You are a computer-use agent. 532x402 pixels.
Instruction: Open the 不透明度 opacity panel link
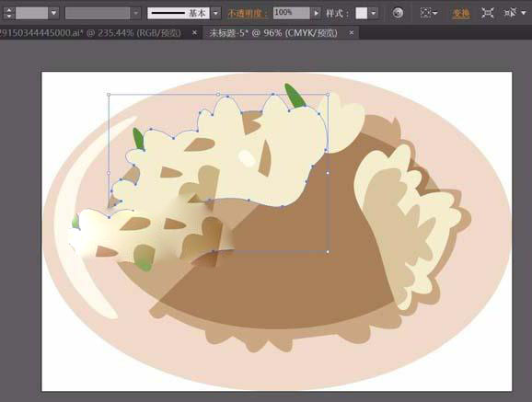(x=248, y=14)
